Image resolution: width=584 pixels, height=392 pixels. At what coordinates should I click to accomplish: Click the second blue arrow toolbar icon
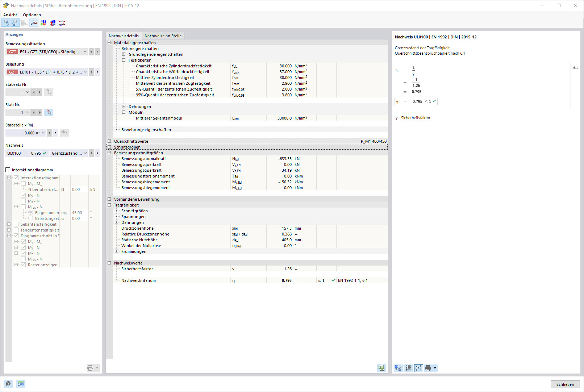[15, 23]
